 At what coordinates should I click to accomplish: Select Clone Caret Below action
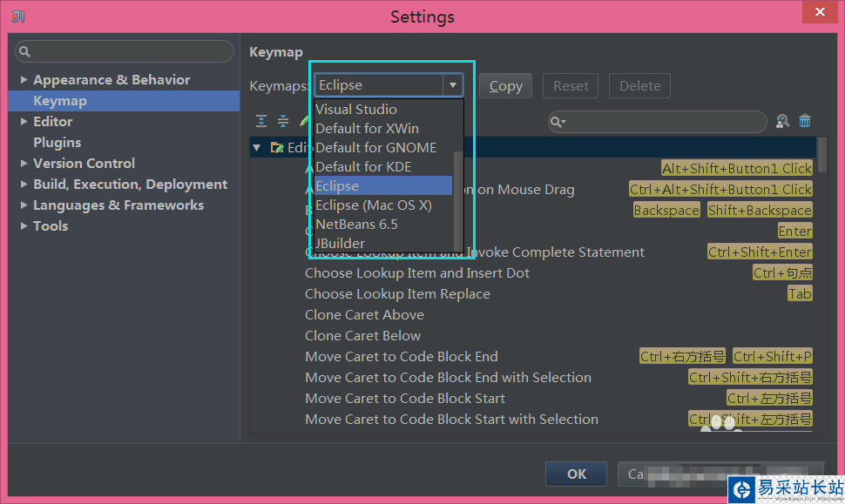pos(362,336)
